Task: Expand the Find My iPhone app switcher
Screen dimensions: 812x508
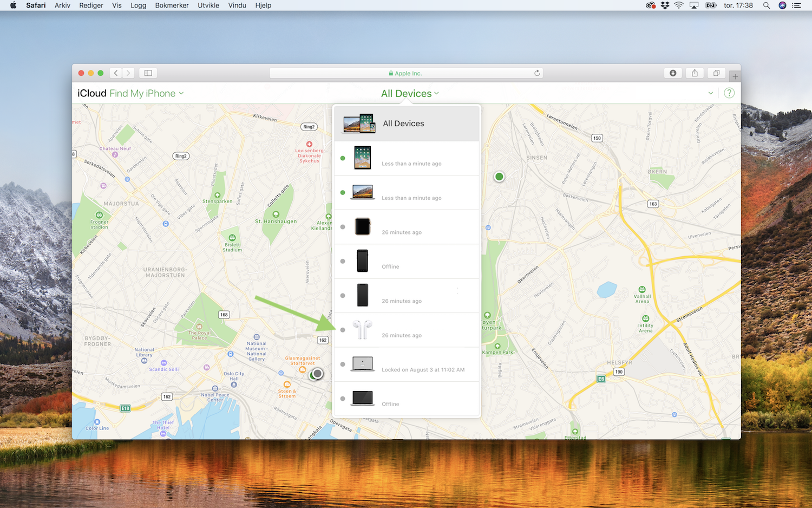Action: (147, 93)
